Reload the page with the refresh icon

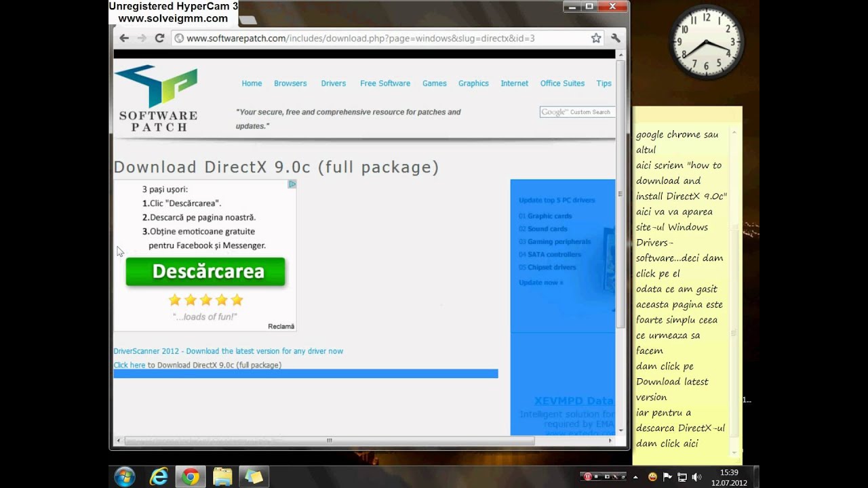point(159,39)
